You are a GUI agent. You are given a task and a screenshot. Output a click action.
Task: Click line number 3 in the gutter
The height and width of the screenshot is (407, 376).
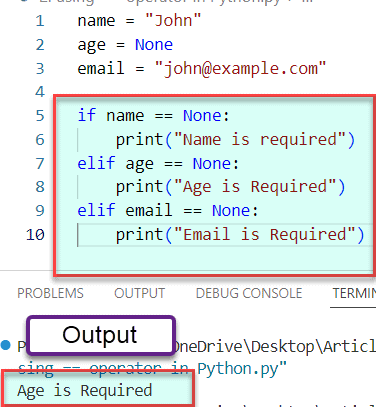point(40,69)
